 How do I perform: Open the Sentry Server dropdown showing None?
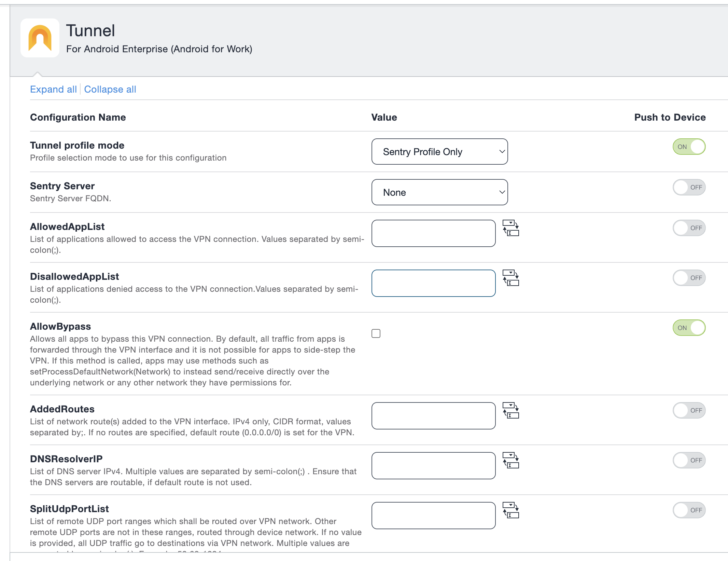click(x=439, y=192)
